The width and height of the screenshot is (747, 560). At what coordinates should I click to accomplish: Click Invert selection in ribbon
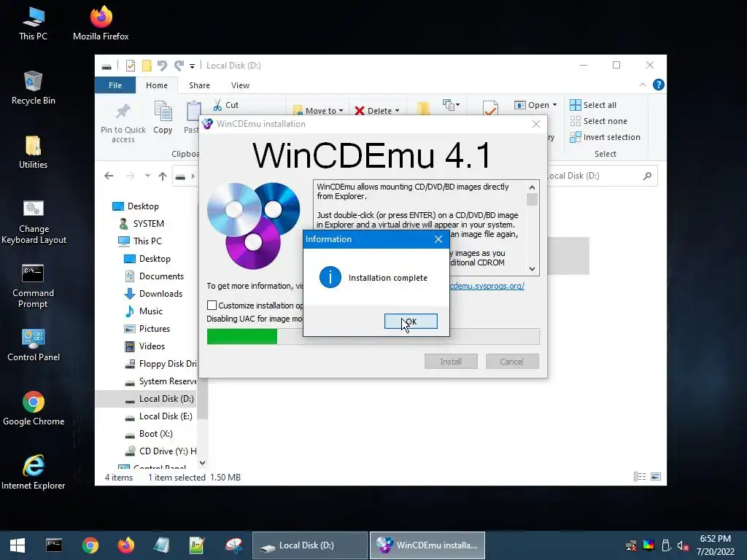tap(605, 137)
